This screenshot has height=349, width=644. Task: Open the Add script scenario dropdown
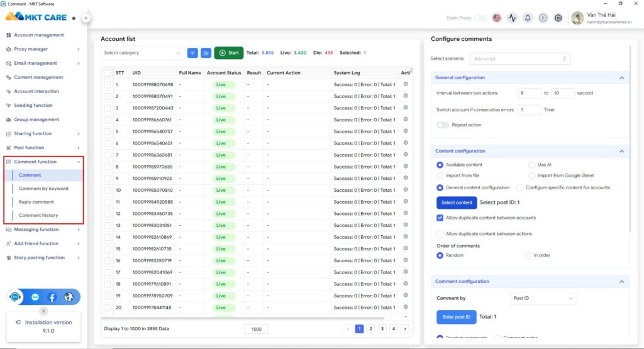click(x=519, y=58)
